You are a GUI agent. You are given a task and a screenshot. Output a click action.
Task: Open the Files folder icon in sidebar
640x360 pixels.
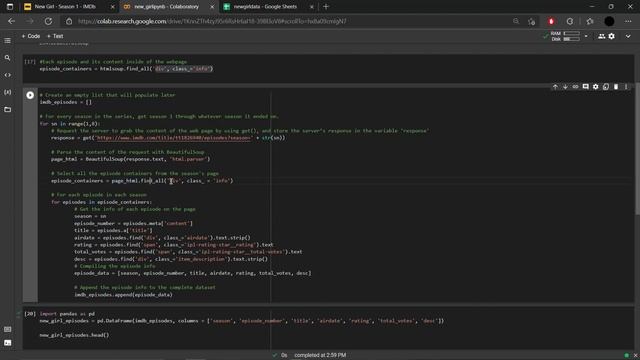coord(7,109)
